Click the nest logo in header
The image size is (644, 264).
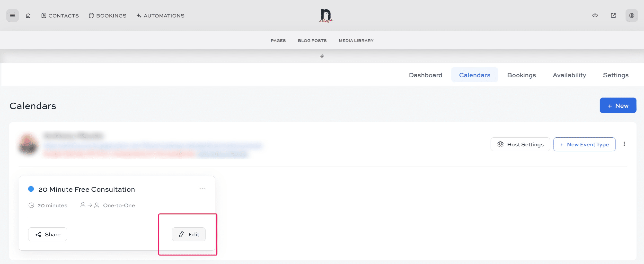(326, 16)
